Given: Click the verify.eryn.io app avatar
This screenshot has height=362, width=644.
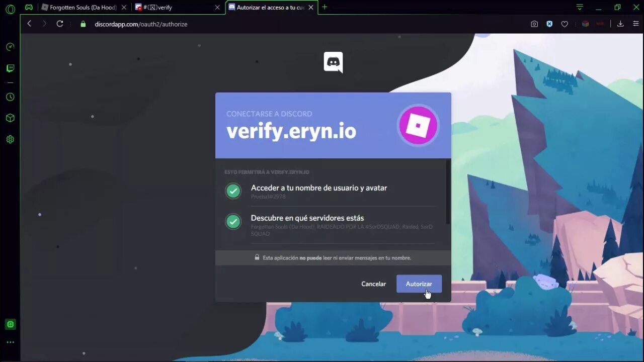Looking at the screenshot, I should click(x=418, y=126).
